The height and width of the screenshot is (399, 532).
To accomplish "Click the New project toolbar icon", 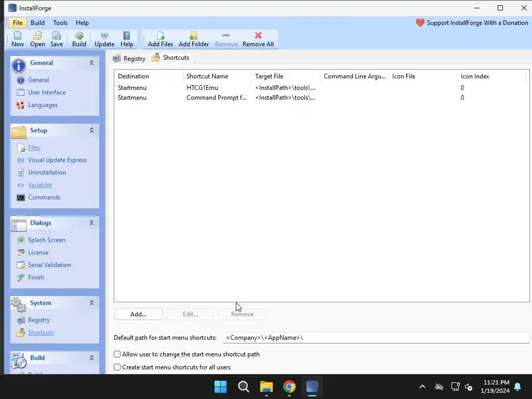I will coord(18,39).
